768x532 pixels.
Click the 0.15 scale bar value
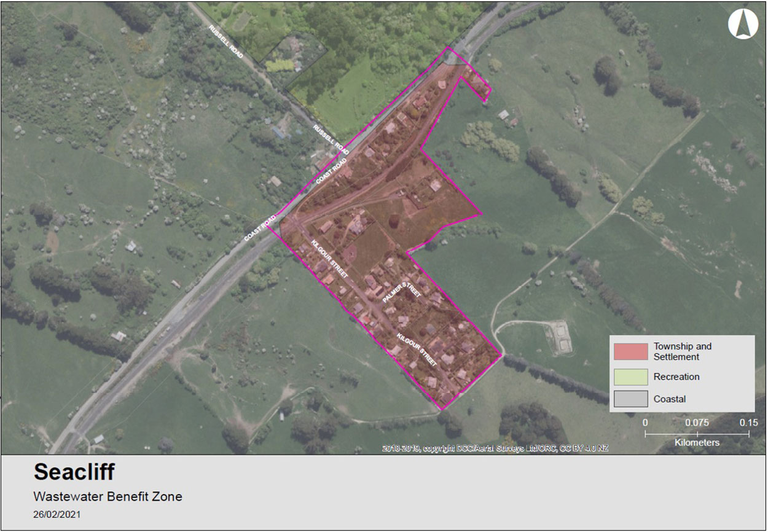click(x=748, y=423)
